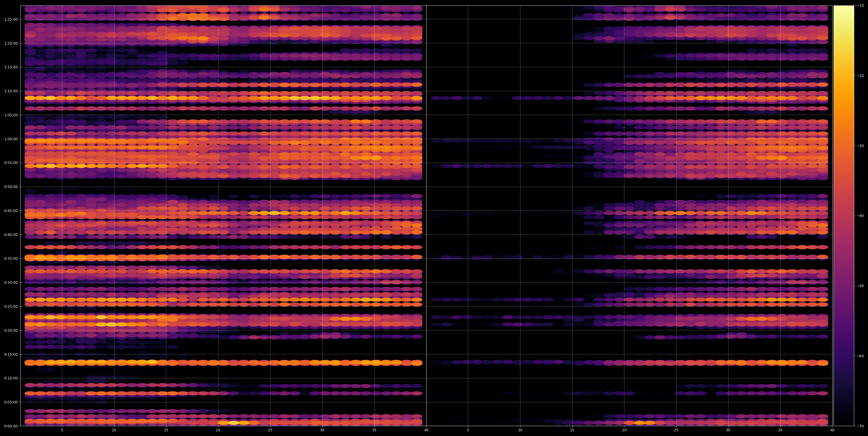Screen dimensions: 868x436
Task: Select x-axis label 20 under right plot
Action: [624, 430]
